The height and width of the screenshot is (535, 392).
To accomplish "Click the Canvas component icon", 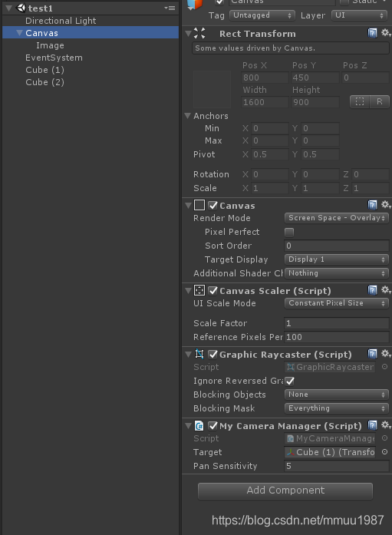I will click(x=199, y=205).
